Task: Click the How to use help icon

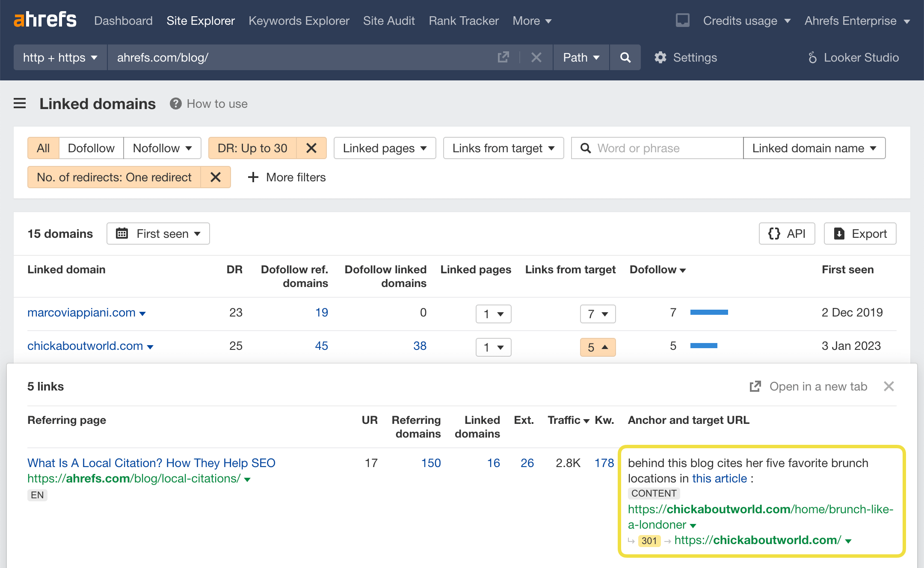Action: pyautogui.click(x=175, y=104)
